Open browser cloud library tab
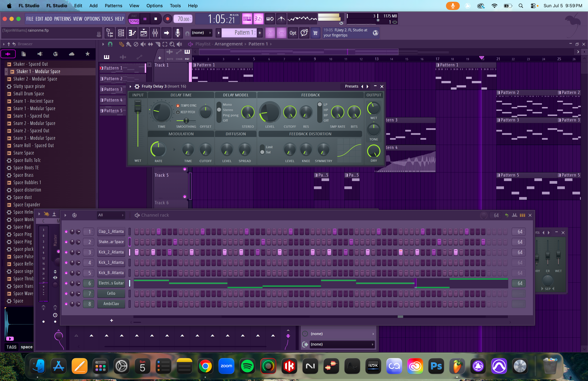The height and width of the screenshot is (381, 588). pyautogui.click(x=72, y=54)
